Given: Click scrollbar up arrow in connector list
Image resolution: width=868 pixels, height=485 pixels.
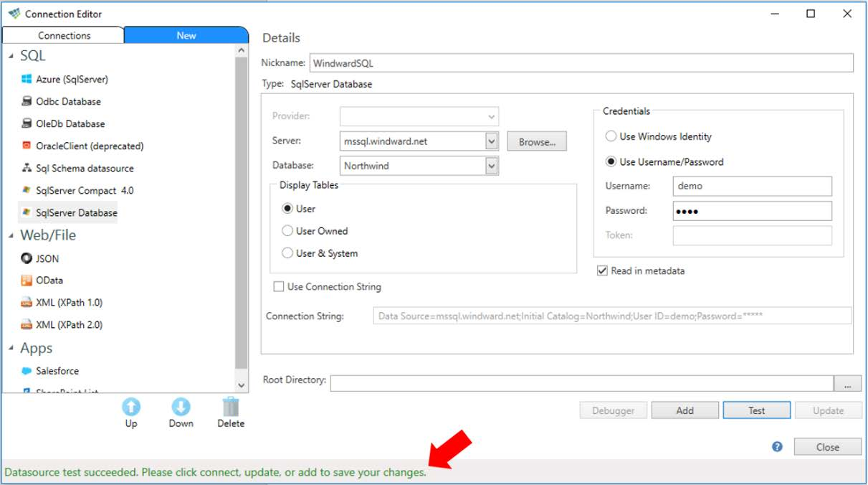Looking at the screenshot, I should click(241, 51).
